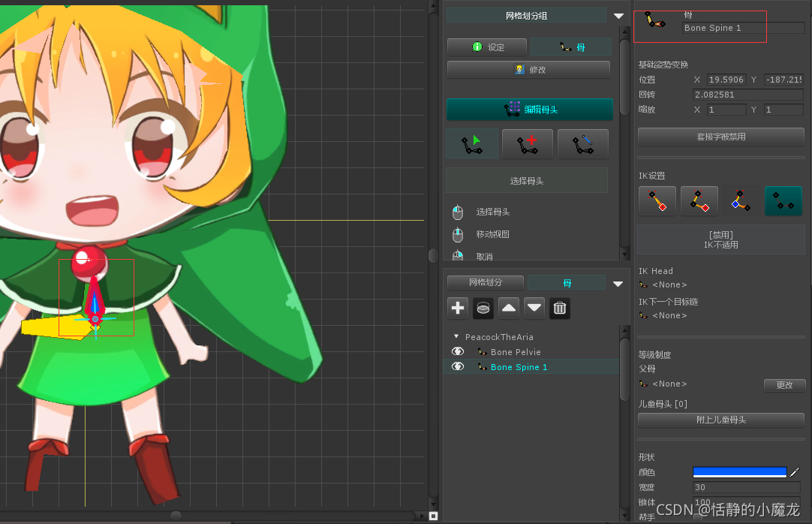Move item down with down arrow
The image size is (812, 524).
(534, 308)
